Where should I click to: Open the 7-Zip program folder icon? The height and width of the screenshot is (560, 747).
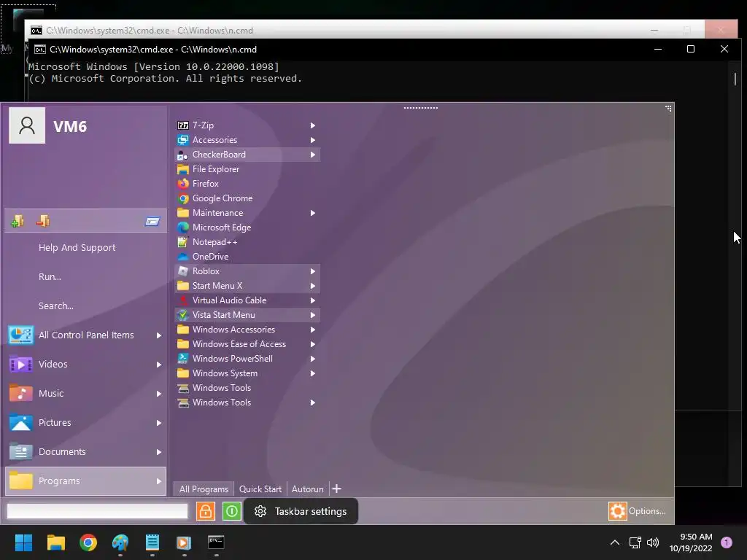[183, 125]
